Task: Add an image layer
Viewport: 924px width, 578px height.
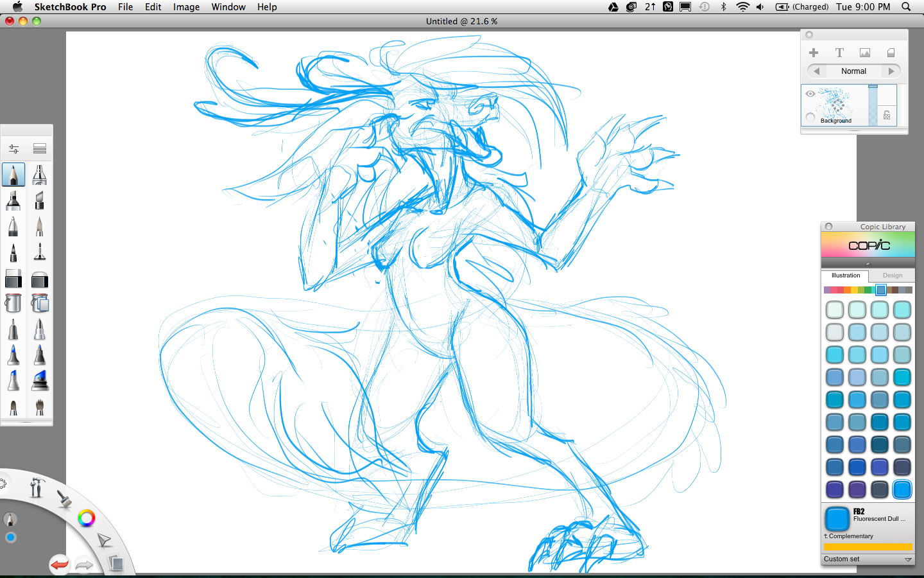Action: point(865,53)
